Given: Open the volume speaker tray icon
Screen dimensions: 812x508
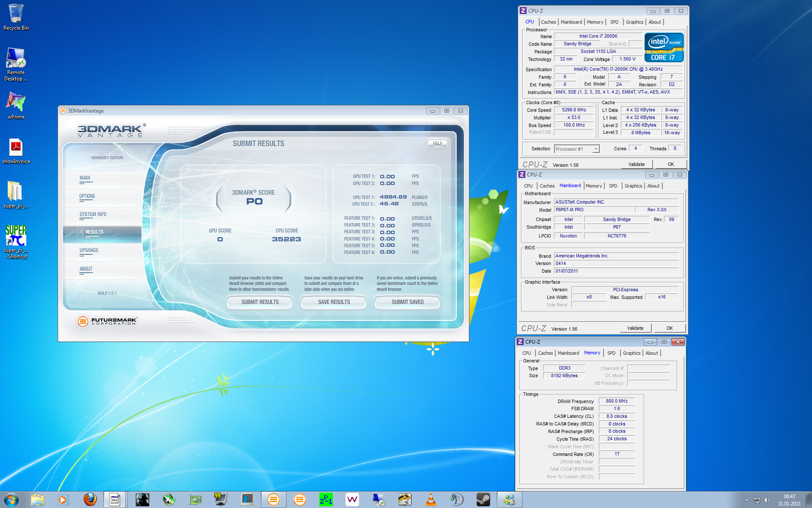Looking at the screenshot, I should click(x=767, y=500).
